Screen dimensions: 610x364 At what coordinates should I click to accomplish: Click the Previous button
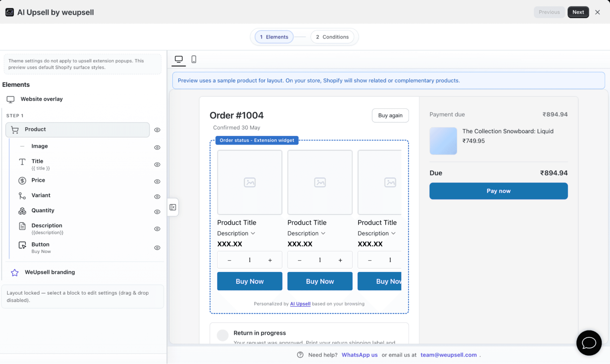549,12
